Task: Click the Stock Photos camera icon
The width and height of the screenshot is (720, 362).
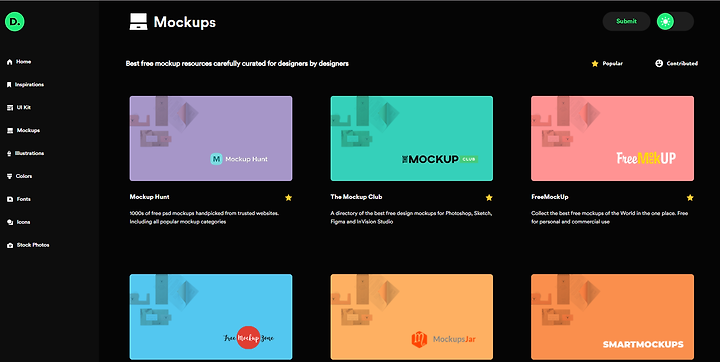Action: point(10,245)
